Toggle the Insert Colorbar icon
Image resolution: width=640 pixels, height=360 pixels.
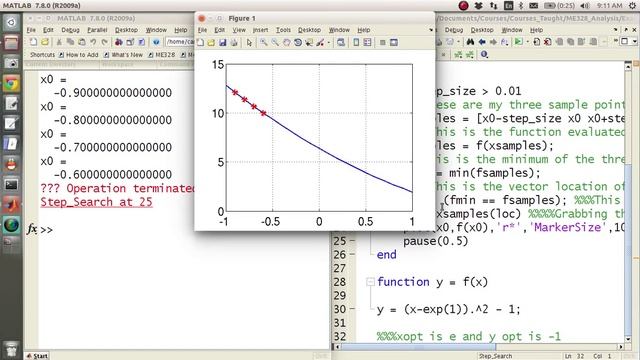click(356, 42)
